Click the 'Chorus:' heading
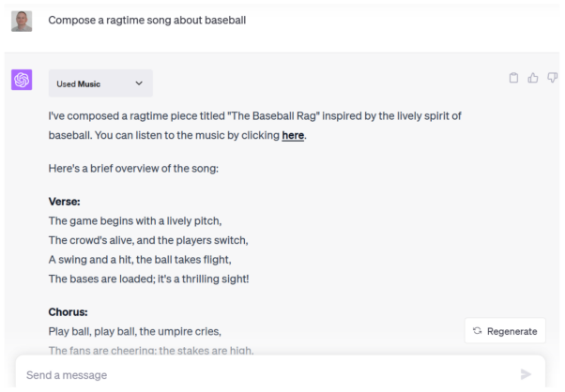This screenshot has width=565, height=392. click(x=69, y=310)
